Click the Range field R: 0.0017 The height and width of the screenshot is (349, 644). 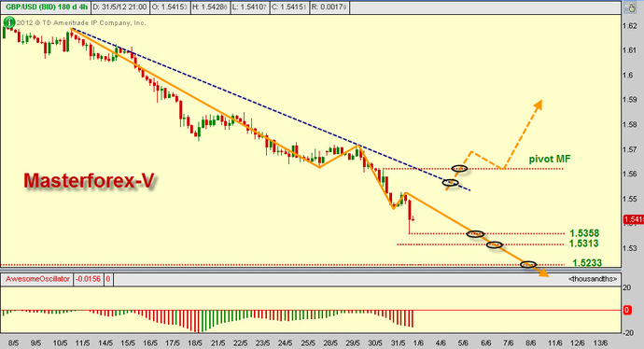pos(329,7)
